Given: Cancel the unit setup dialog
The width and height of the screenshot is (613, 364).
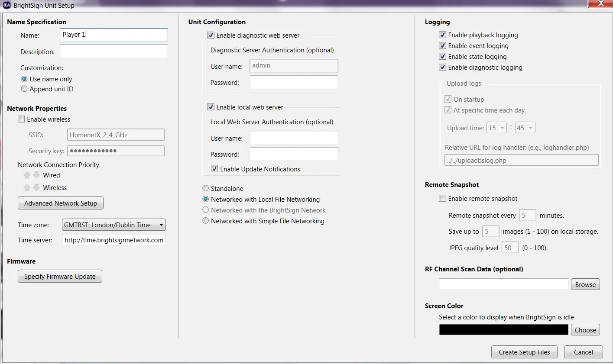Looking at the screenshot, I should pyautogui.click(x=583, y=352).
